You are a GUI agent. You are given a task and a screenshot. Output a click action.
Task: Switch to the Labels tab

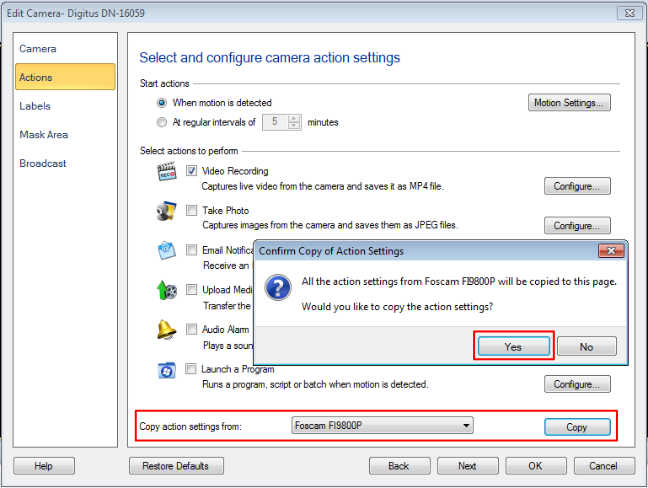pyautogui.click(x=35, y=106)
